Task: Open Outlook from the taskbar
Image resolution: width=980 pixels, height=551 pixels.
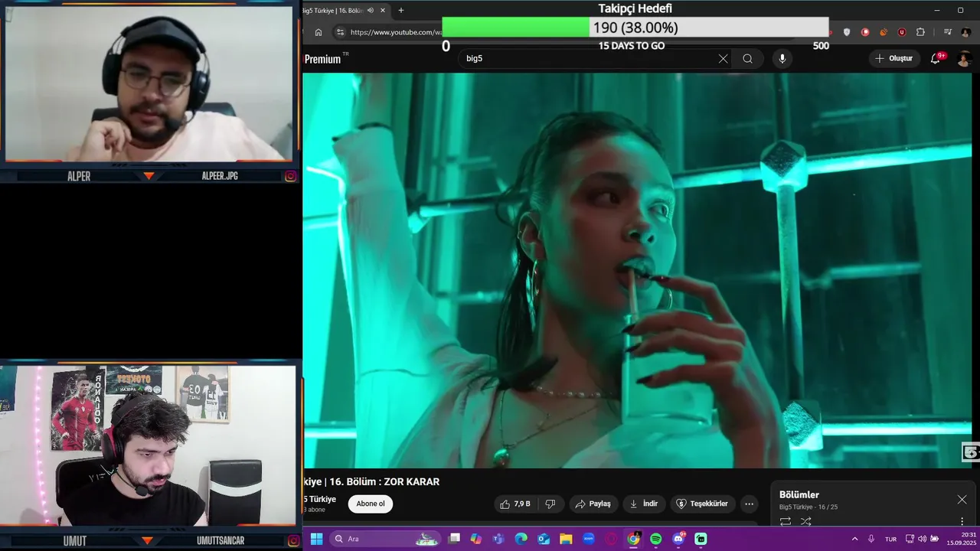Action: pos(544,539)
